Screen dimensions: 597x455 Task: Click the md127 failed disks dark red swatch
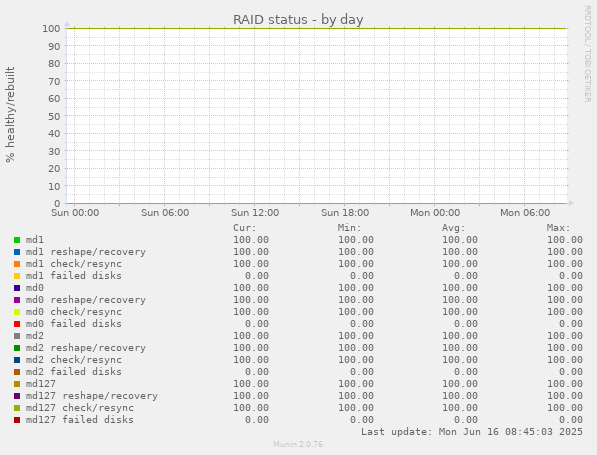tap(17, 420)
